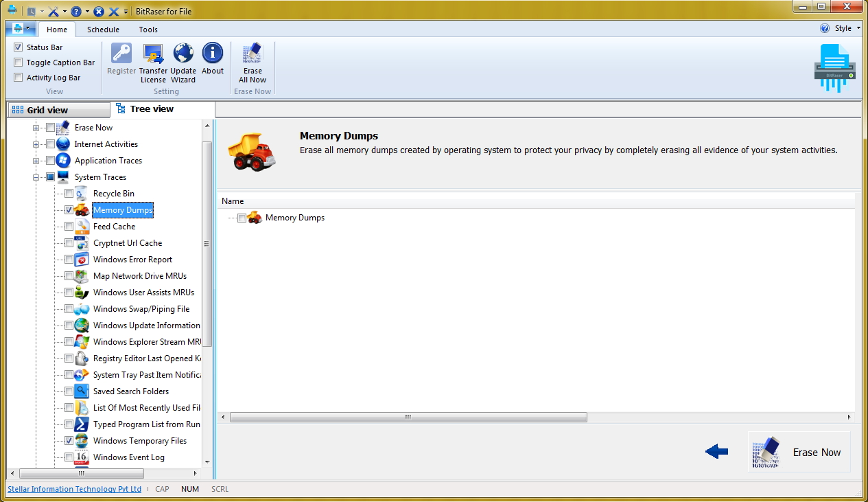Click the tools wrench icon in title bar

click(x=54, y=12)
